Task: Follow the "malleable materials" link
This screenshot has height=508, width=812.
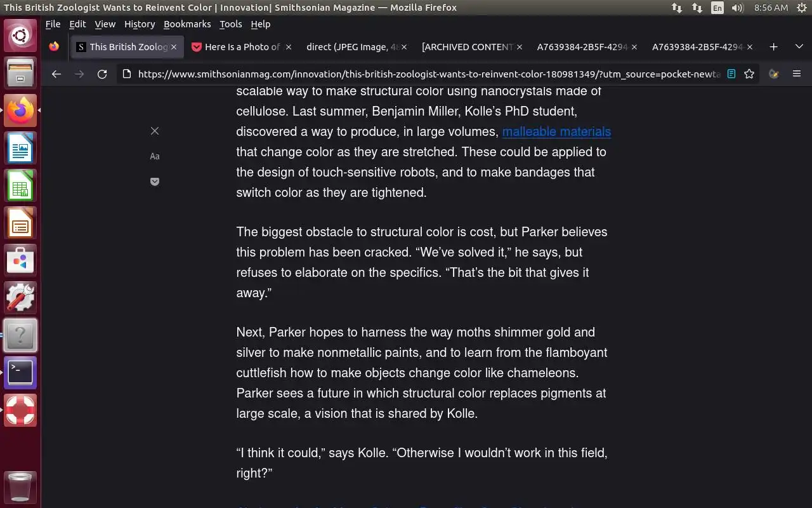Action: click(556, 131)
